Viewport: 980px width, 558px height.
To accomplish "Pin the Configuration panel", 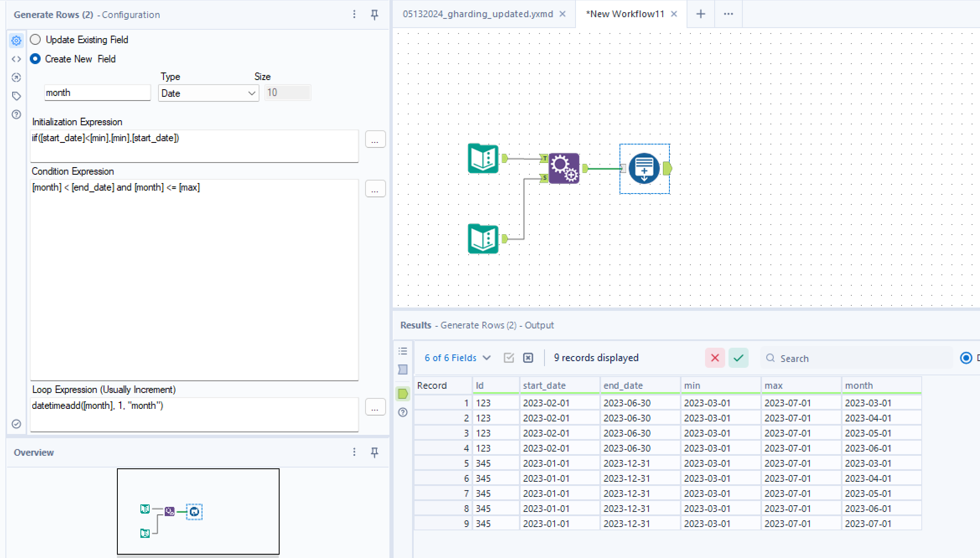I will coord(374,15).
